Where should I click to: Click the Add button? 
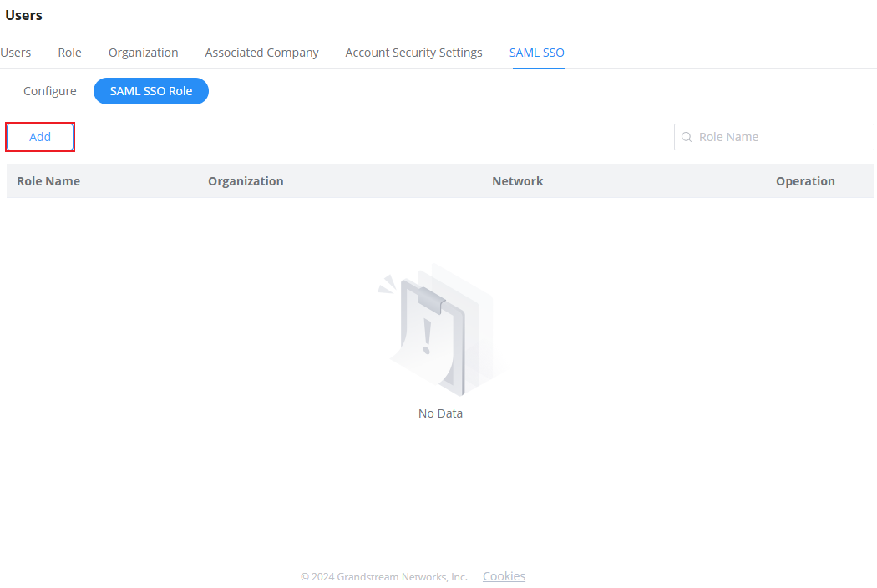click(40, 137)
